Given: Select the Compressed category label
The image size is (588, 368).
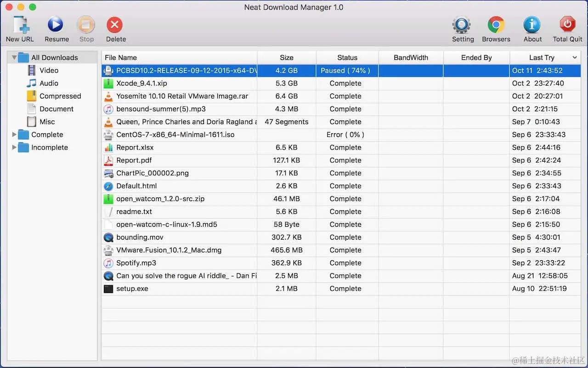Looking at the screenshot, I should 60,96.
